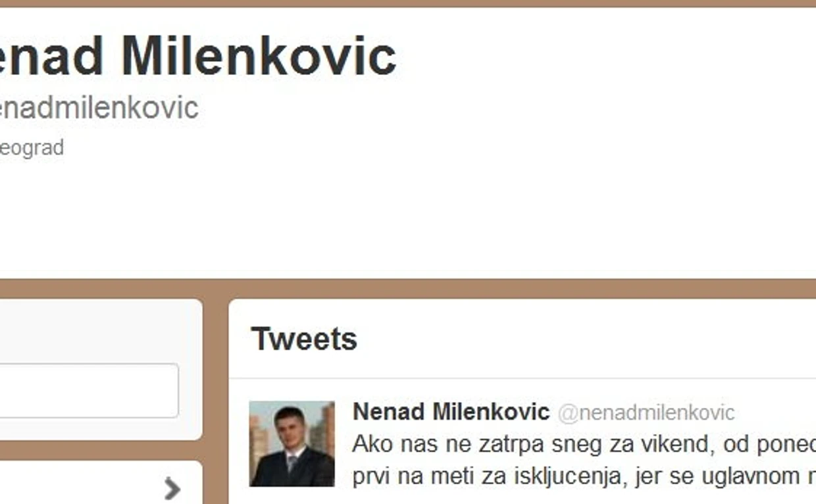
Task: Click the brown band between header and Tweets
Action: 408,288
